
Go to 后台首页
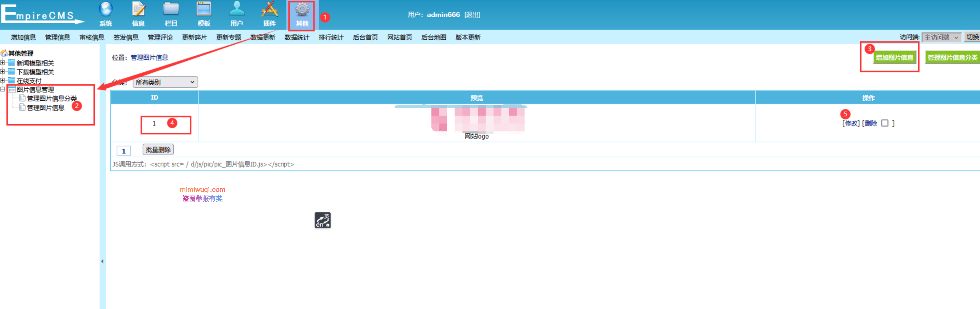point(365,37)
